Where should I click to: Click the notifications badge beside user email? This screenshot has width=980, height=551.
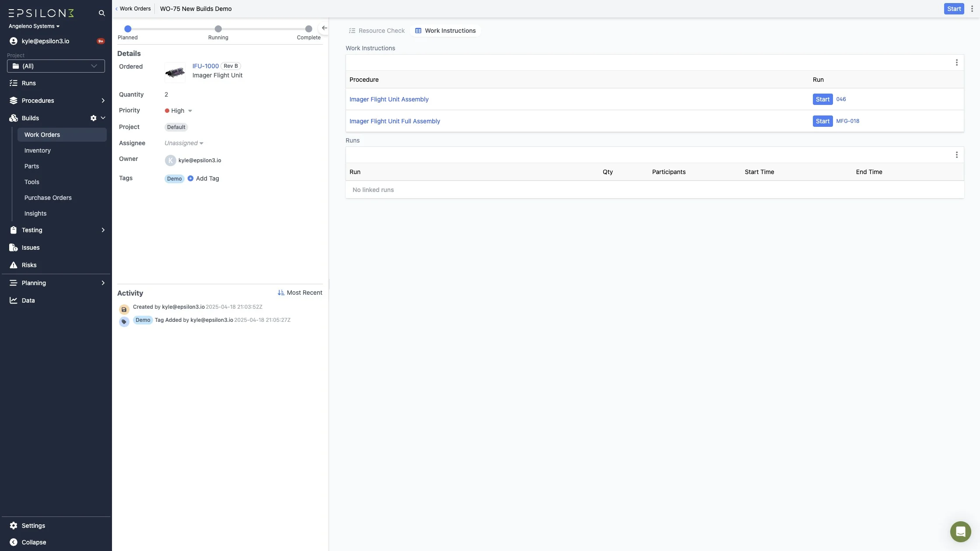point(101,41)
